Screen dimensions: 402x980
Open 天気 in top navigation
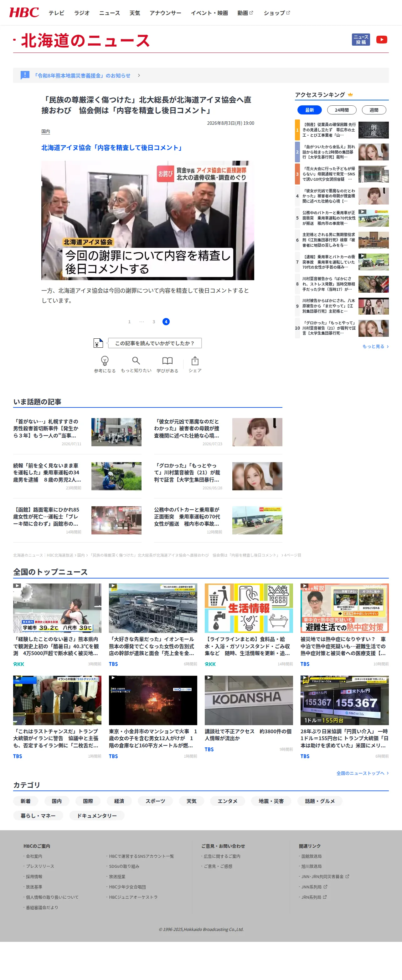(x=135, y=13)
